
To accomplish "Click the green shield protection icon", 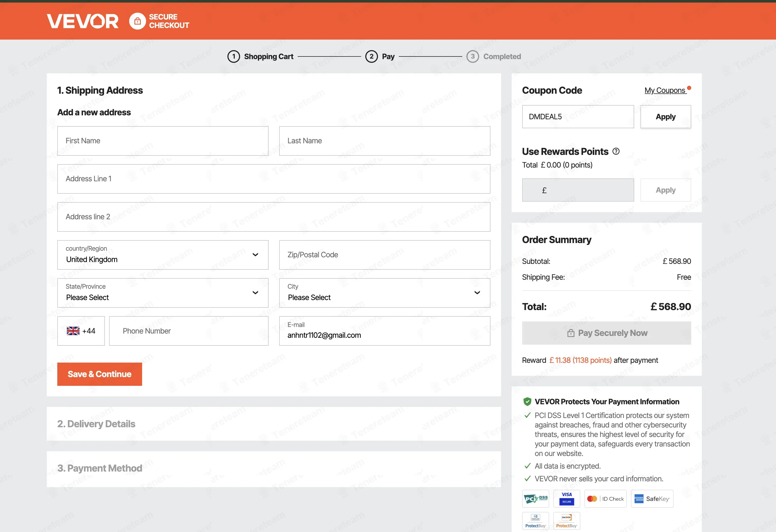I will (527, 402).
